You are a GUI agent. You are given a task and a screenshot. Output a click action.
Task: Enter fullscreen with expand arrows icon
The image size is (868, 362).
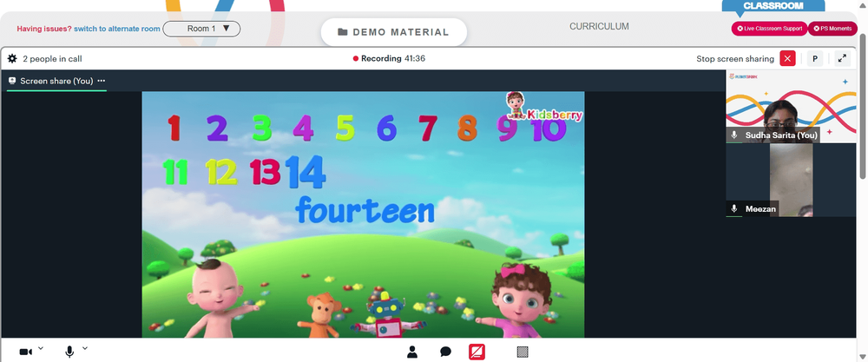pos(842,59)
